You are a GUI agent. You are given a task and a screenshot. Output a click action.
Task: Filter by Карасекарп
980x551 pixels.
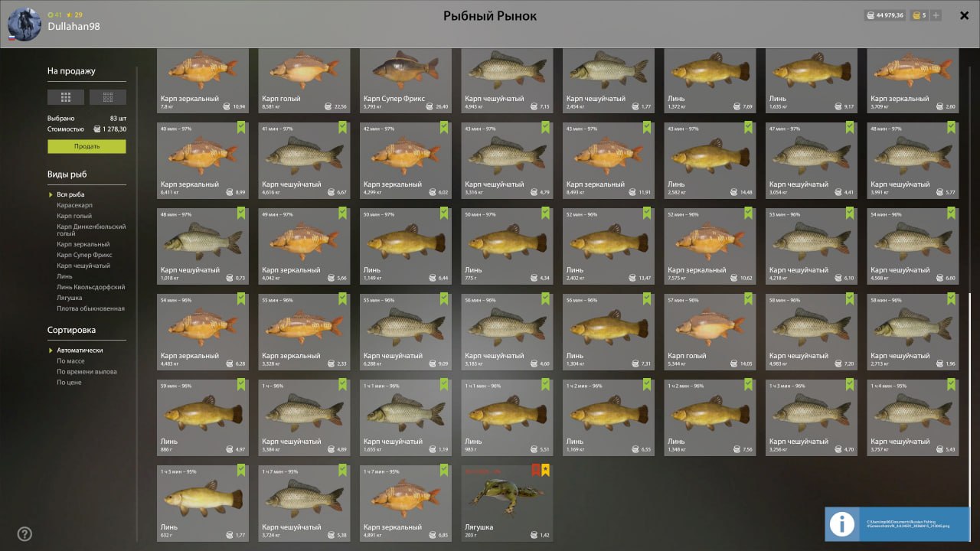pyautogui.click(x=75, y=205)
